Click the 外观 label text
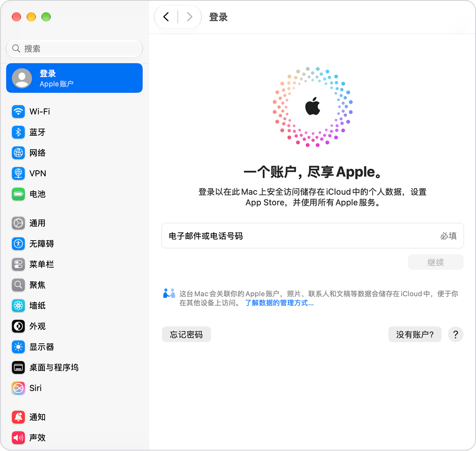 37,326
